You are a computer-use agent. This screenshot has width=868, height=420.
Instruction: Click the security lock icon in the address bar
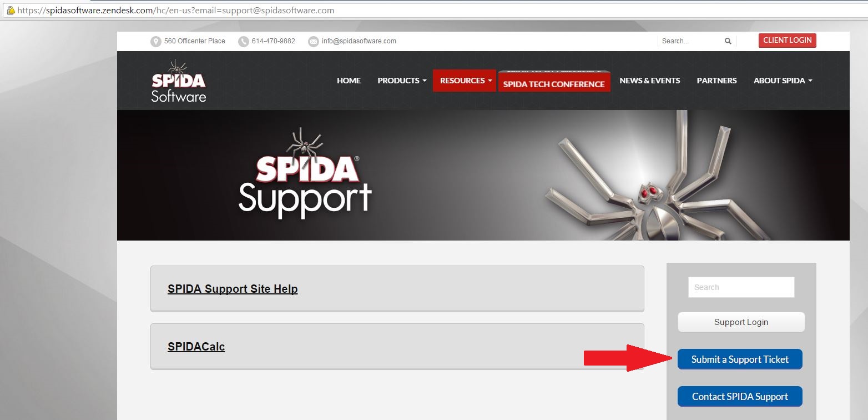(10, 10)
